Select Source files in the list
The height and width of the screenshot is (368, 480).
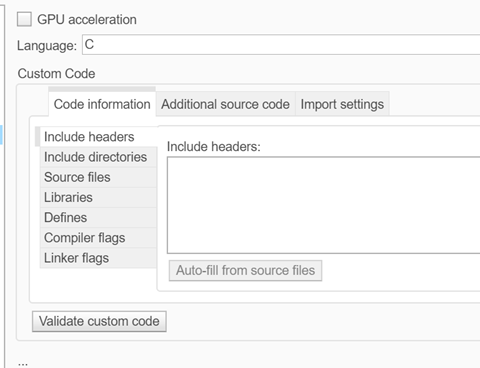tap(98, 177)
